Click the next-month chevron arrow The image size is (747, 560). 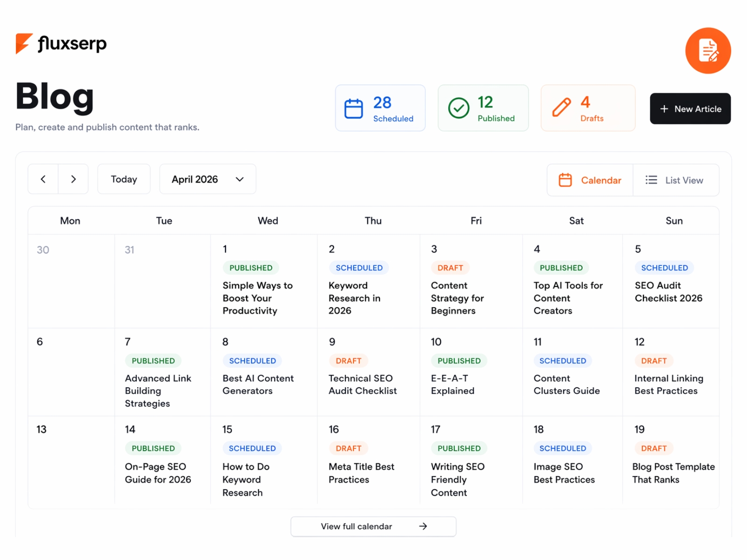click(x=73, y=179)
